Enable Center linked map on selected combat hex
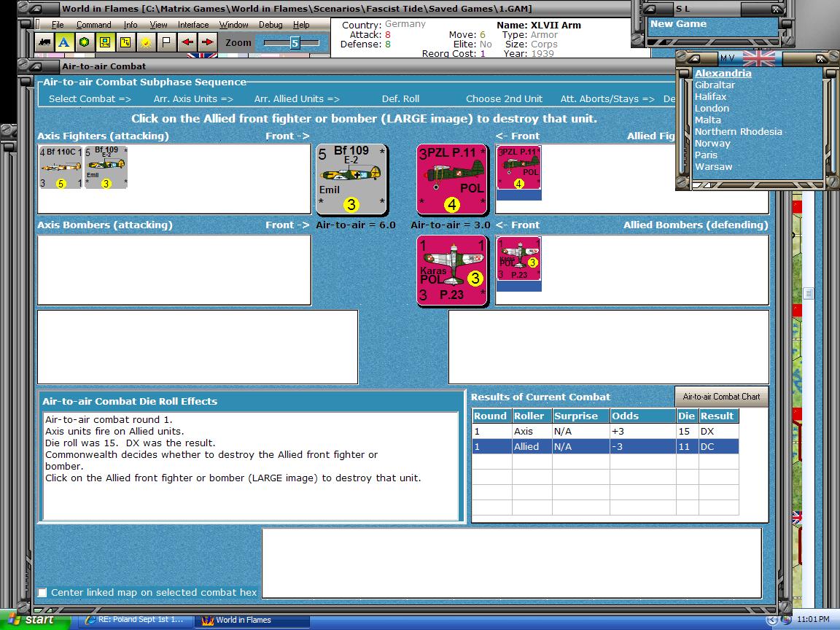 pos(42,593)
